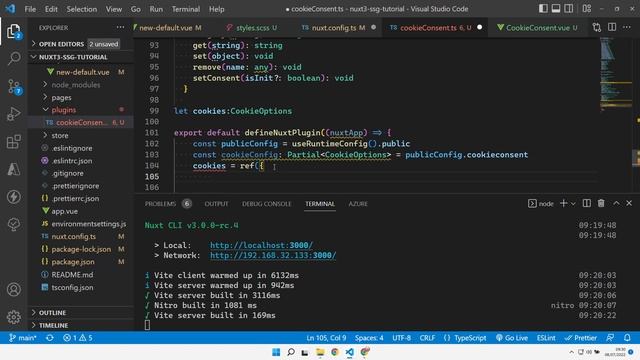This screenshot has height=360, width=640.
Task: Click Go Live in status bar
Action: pyautogui.click(x=511, y=338)
